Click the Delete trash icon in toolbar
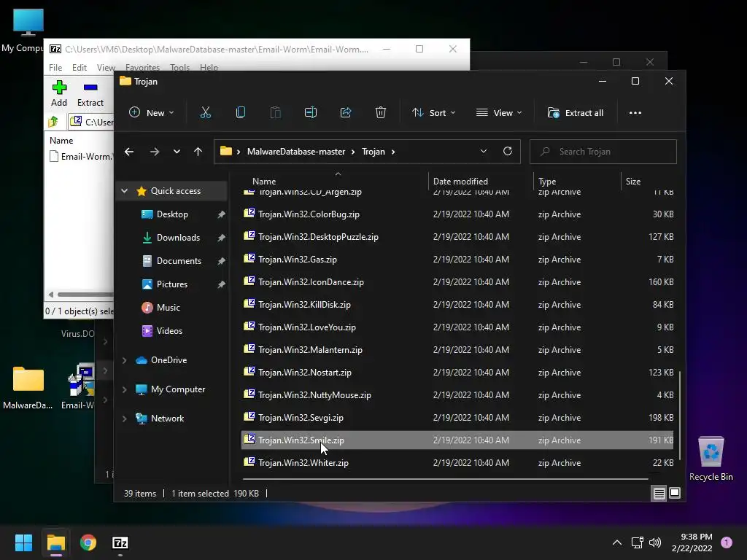 tap(380, 113)
